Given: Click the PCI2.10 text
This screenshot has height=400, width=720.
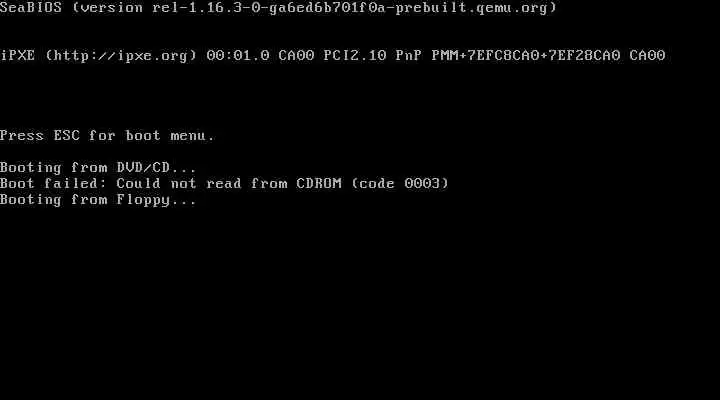Looking at the screenshot, I should 355,56.
